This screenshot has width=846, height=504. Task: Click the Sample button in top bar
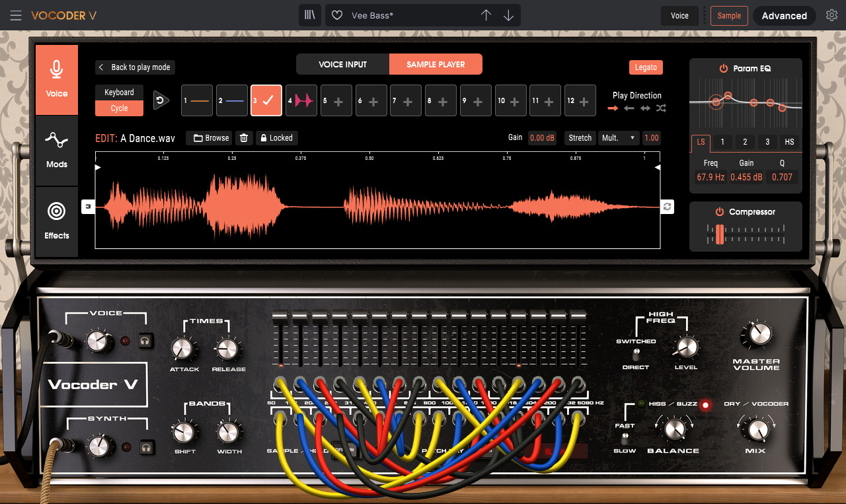click(x=729, y=16)
